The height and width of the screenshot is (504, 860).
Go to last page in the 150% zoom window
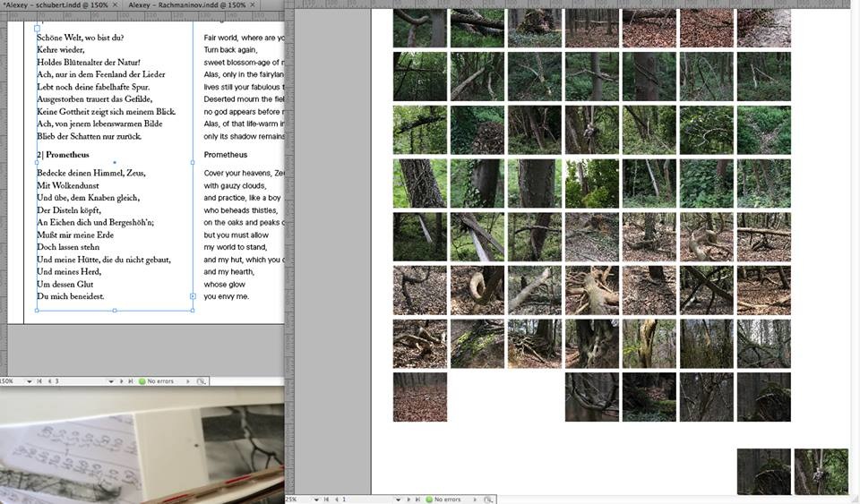(131, 381)
